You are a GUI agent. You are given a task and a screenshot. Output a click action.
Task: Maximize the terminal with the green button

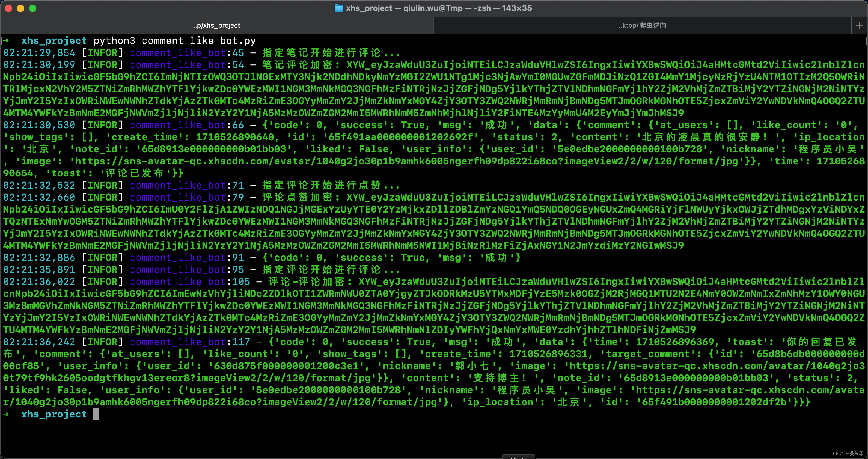(33, 8)
